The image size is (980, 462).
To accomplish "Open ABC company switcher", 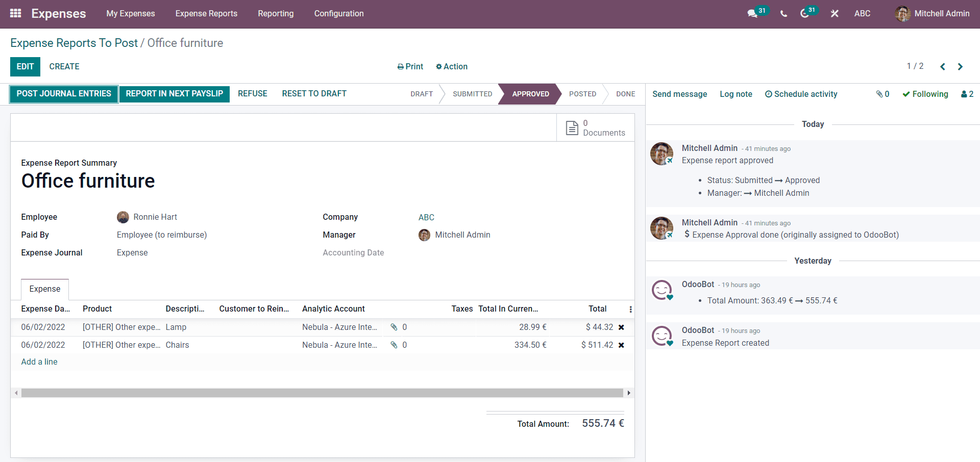I will 863,14.
